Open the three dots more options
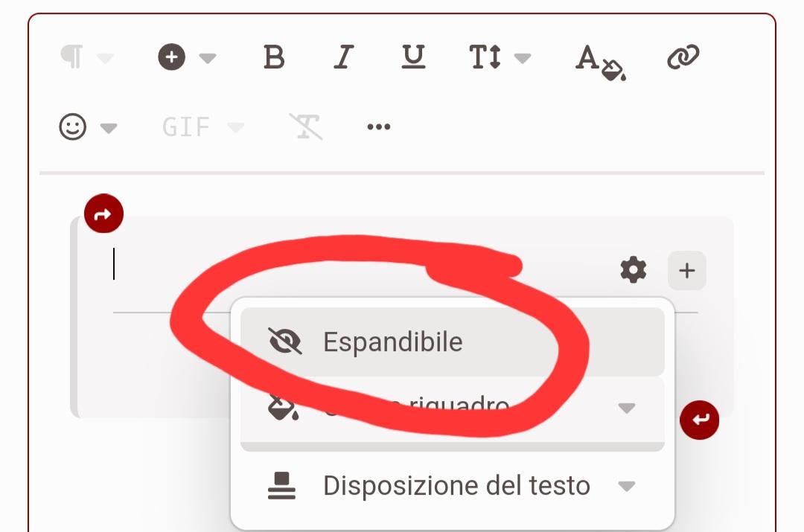The width and height of the screenshot is (804, 532). 379,126
